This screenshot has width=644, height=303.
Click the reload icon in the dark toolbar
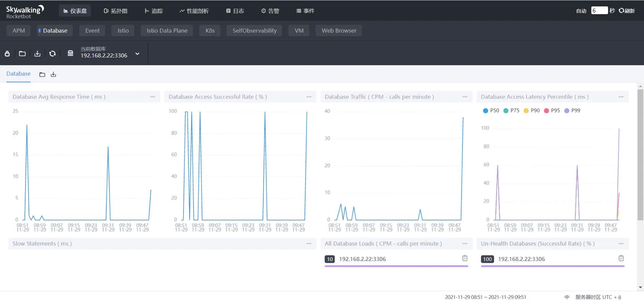pos(53,54)
